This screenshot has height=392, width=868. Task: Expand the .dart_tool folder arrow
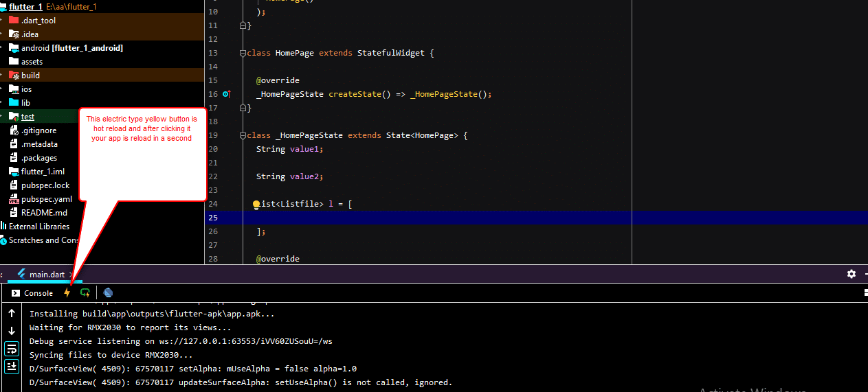2,21
